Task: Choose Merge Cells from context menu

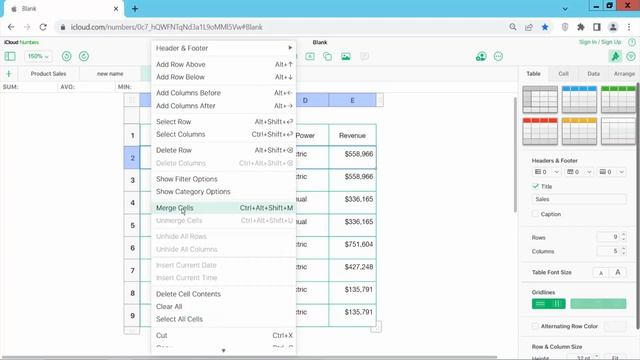Action: [x=224, y=208]
